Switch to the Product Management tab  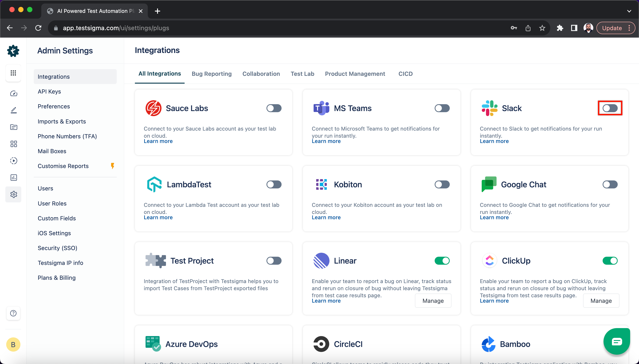(x=355, y=74)
